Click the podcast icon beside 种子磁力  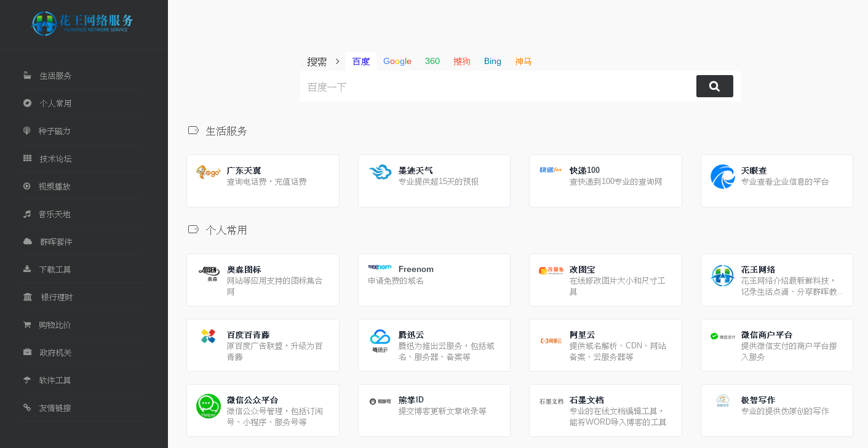[27, 131]
